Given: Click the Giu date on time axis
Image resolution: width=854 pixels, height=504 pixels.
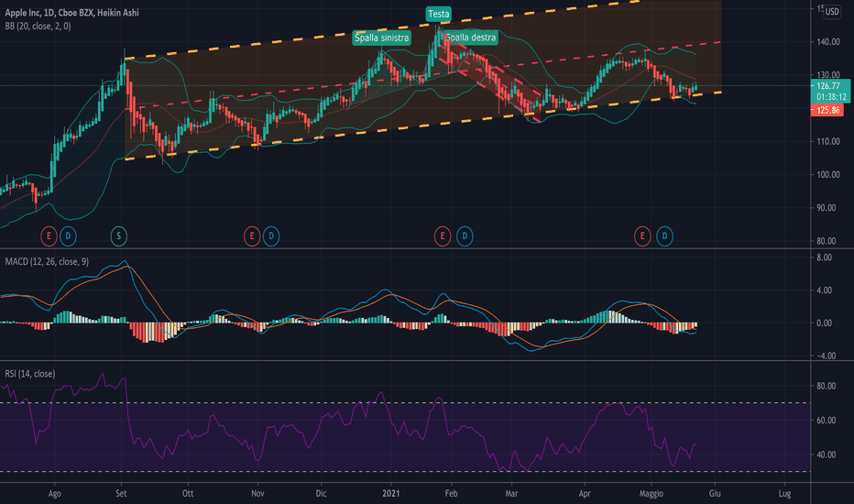Looking at the screenshot, I should point(715,494).
